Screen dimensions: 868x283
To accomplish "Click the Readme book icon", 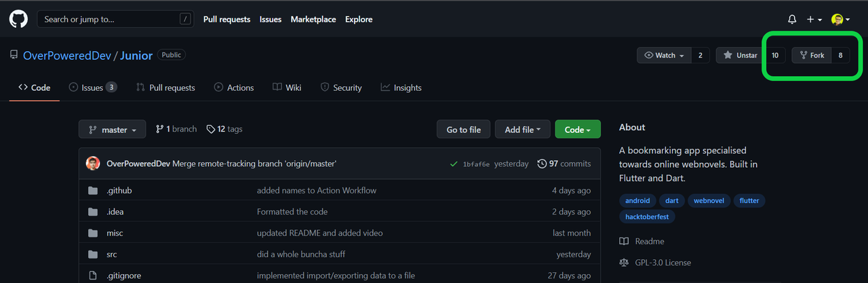I will point(624,242).
